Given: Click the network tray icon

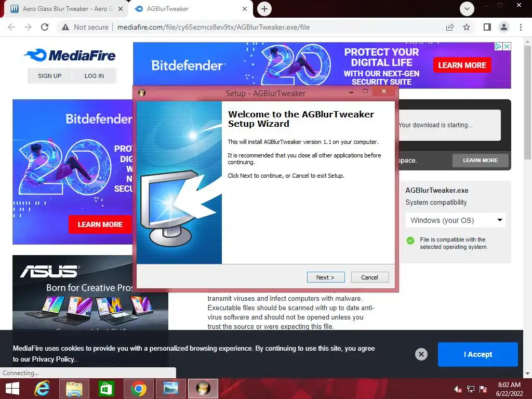Looking at the screenshot, I should [471, 389].
